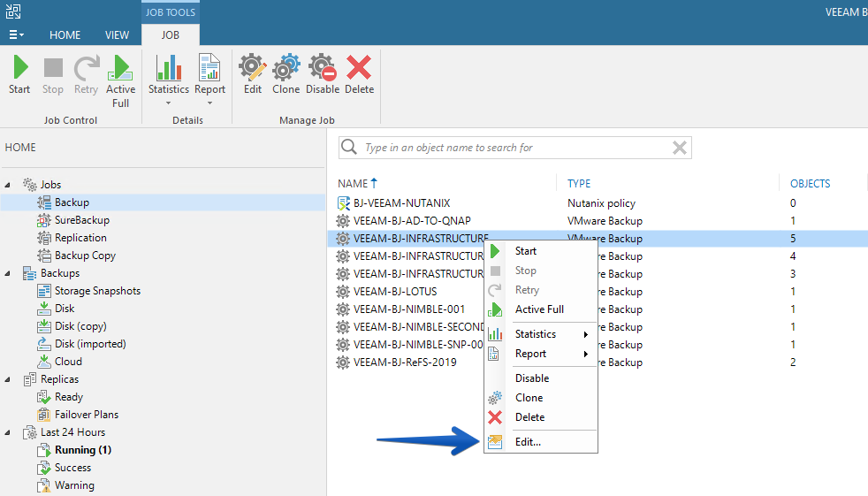Click the magnifier search icon
Image resolution: width=868 pixels, height=496 pixels.
(x=349, y=148)
